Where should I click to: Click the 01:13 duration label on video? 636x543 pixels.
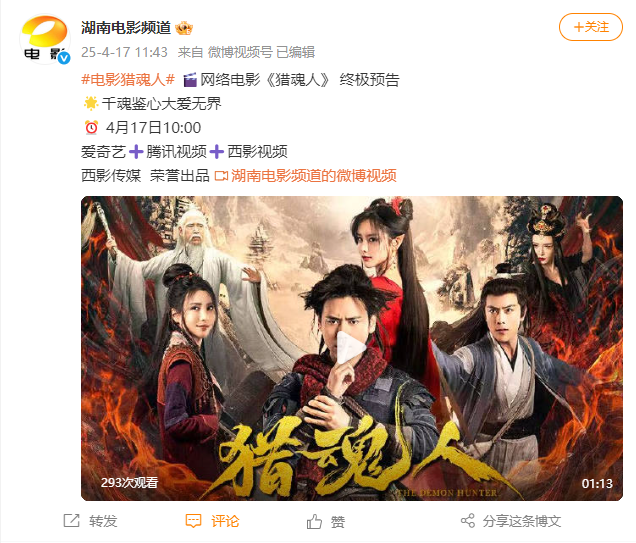tap(597, 483)
